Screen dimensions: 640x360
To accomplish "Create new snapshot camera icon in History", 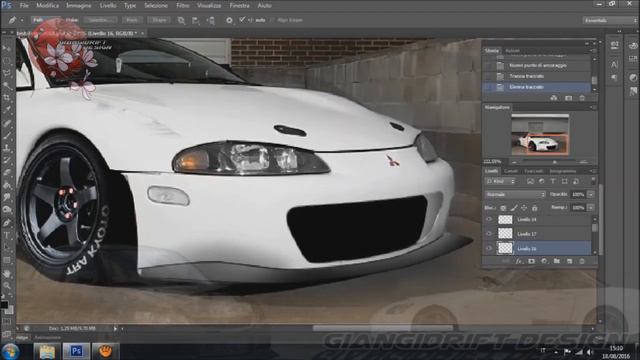I will click(x=569, y=98).
